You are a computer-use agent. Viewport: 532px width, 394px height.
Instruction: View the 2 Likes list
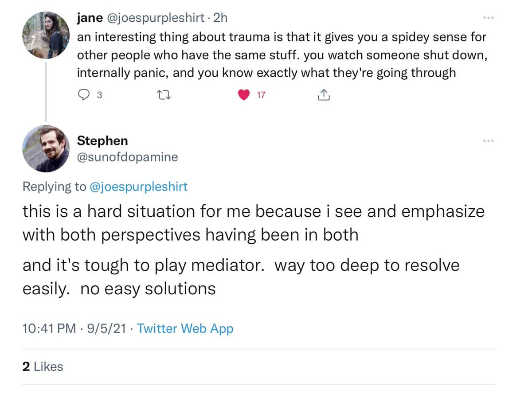tap(43, 367)
